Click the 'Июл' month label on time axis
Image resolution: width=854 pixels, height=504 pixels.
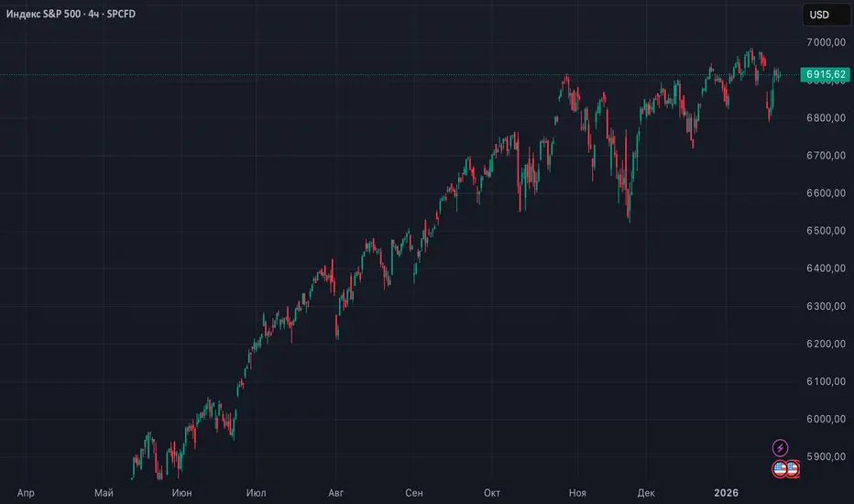click(256, 493)
